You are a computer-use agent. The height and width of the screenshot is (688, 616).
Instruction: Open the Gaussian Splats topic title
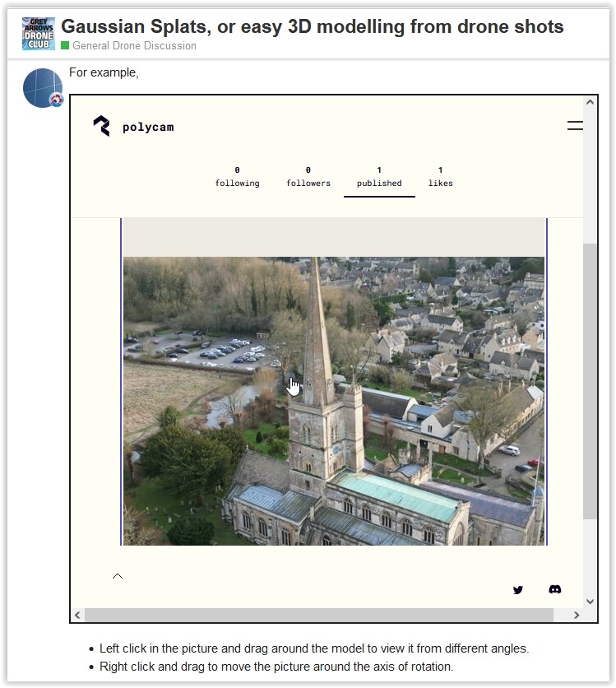pos(312,26)
